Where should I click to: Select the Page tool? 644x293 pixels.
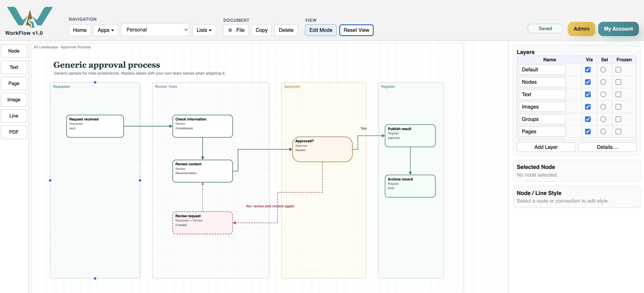pyautogui.click(x=14, y=84)
